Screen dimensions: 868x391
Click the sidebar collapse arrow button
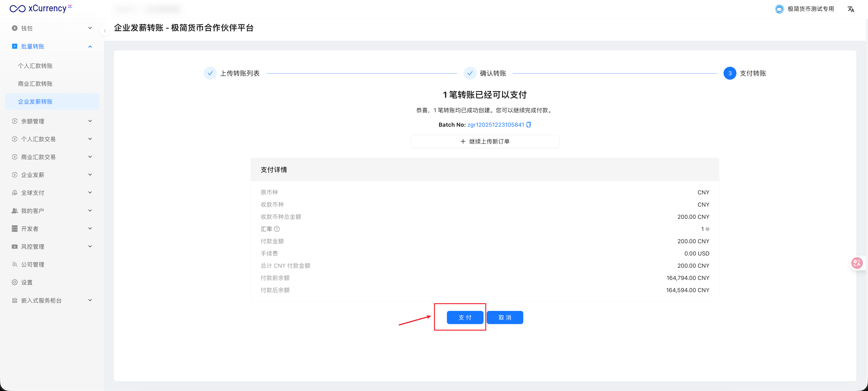click(x=105, y=31)
